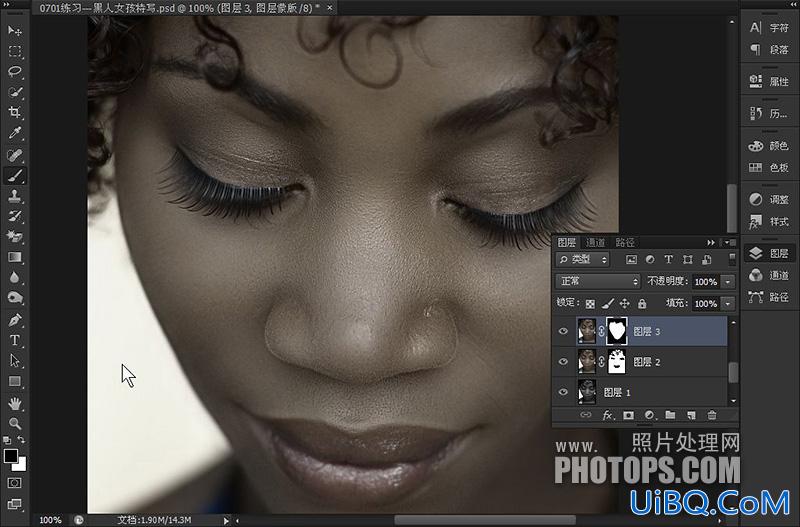
Task: Toggle lock image pixels brush icon
Action: tap(608, 304)
